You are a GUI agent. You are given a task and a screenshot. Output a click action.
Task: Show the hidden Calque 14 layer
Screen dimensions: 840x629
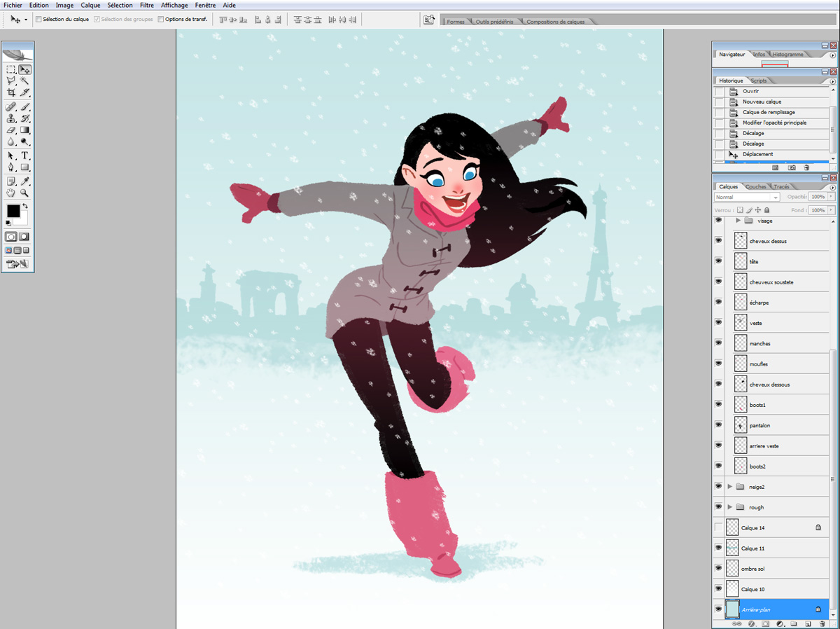click(x=718, y=527)
